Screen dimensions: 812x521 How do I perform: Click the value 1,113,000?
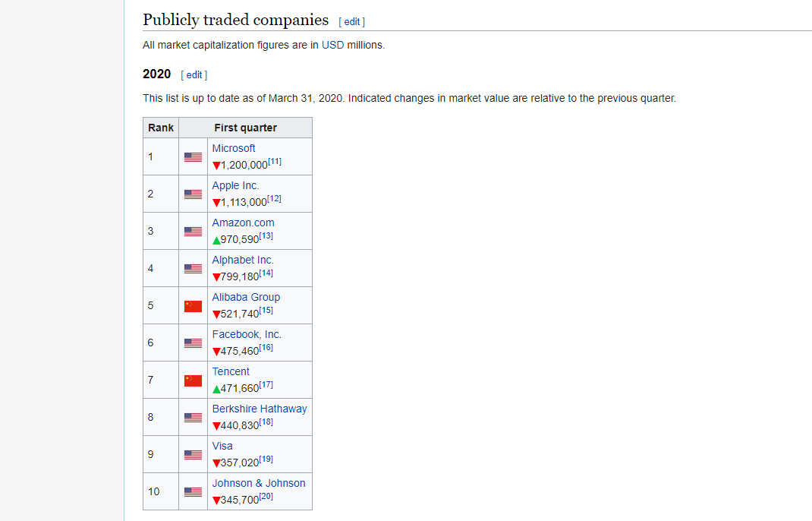pyautogui.click(x=244, y=203)
